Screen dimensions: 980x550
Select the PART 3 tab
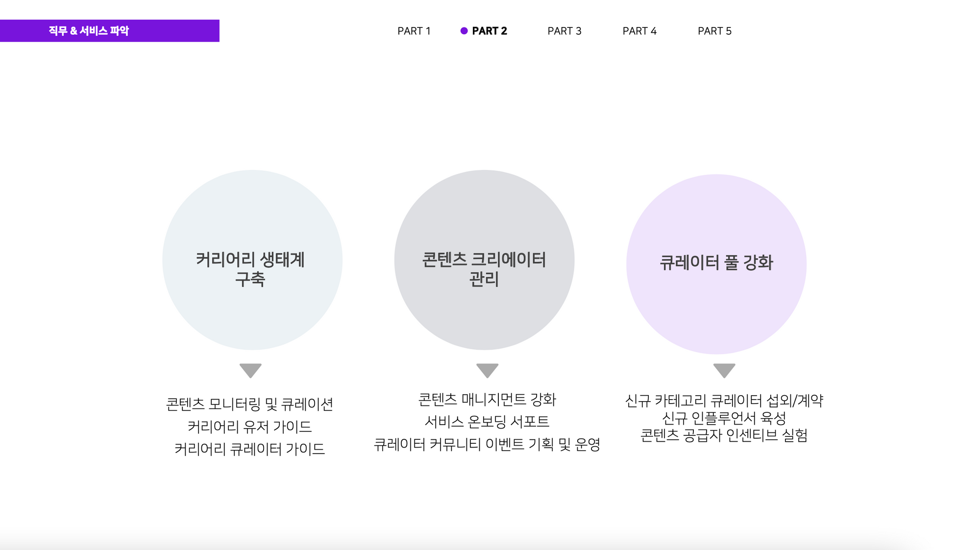click(564, 31)
